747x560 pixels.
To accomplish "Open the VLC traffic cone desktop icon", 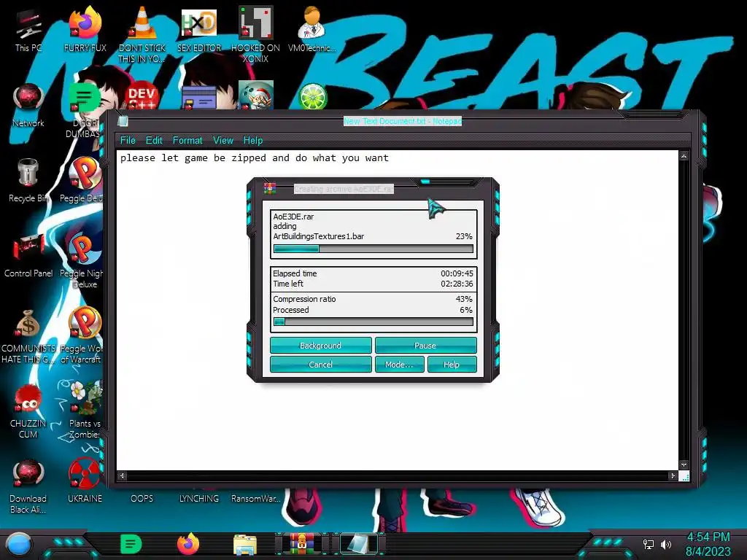I will (x=142, y=34).
